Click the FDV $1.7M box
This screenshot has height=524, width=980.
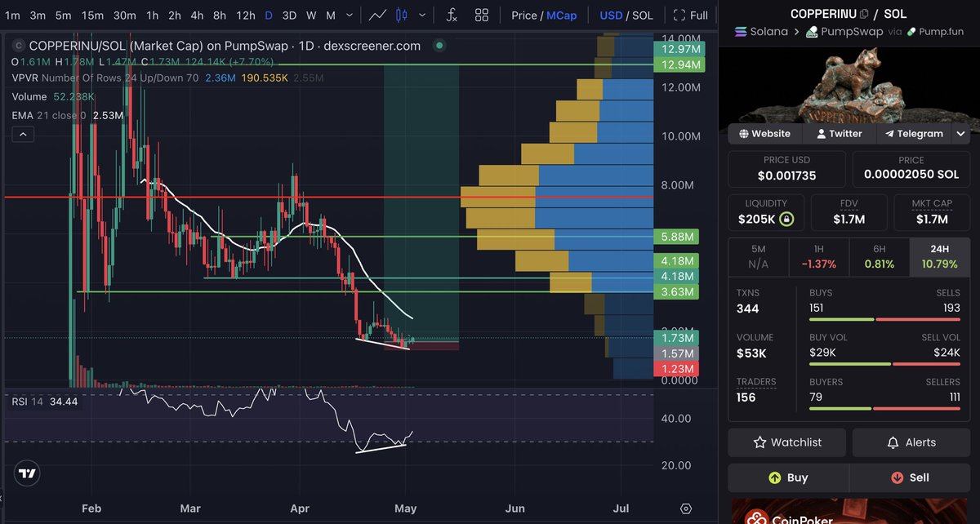pos(848,211)
